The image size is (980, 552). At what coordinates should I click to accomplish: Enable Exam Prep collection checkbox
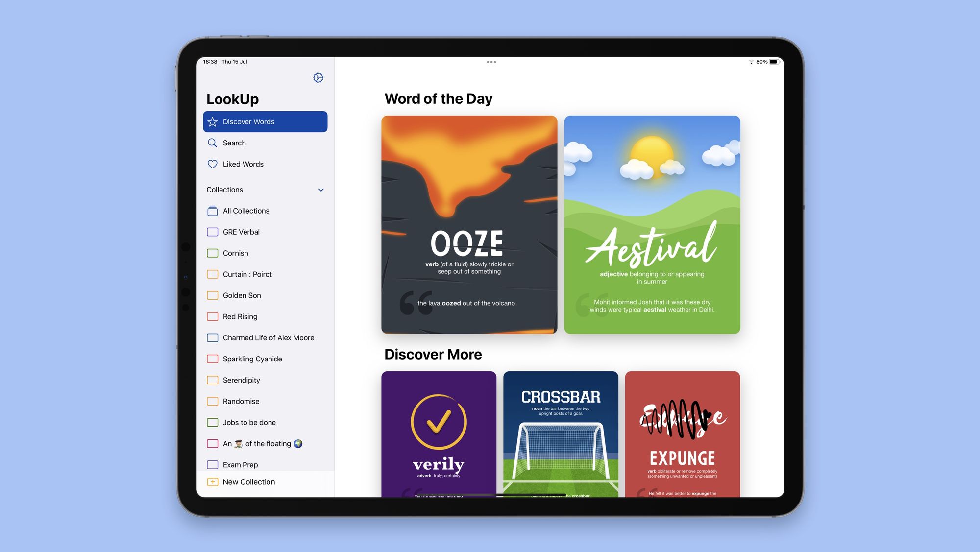tap(213, 464)
